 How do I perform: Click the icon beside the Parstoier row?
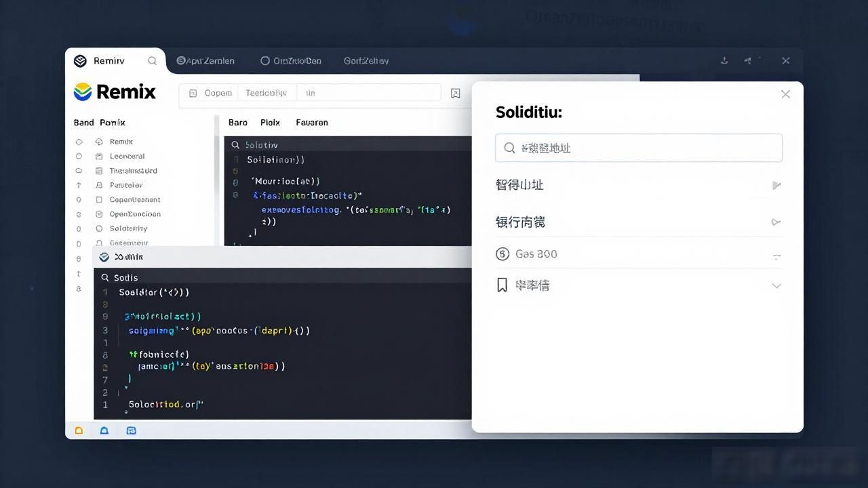pos(99,185)
